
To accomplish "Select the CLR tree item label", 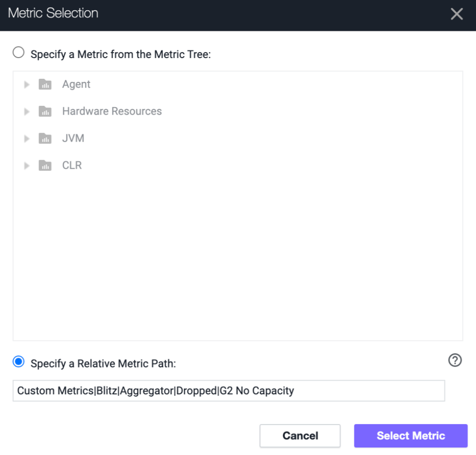I will click(x=72, y=165).
